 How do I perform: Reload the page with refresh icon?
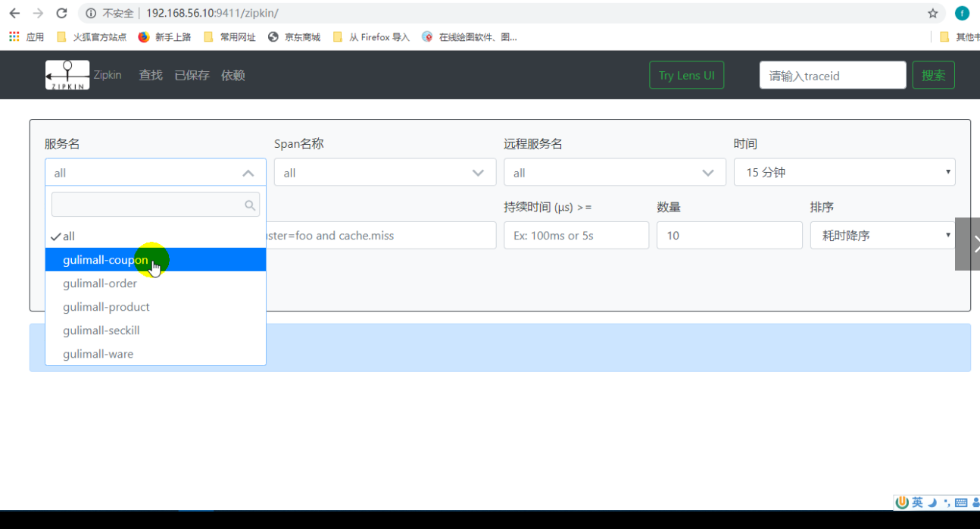[x=62, y=13]
